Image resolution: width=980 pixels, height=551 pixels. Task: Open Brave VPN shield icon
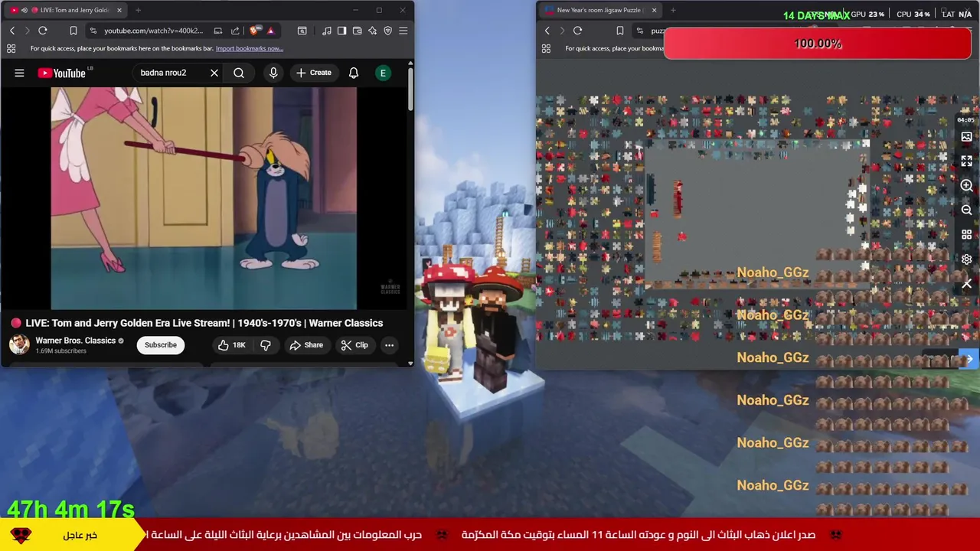(387, 31)
